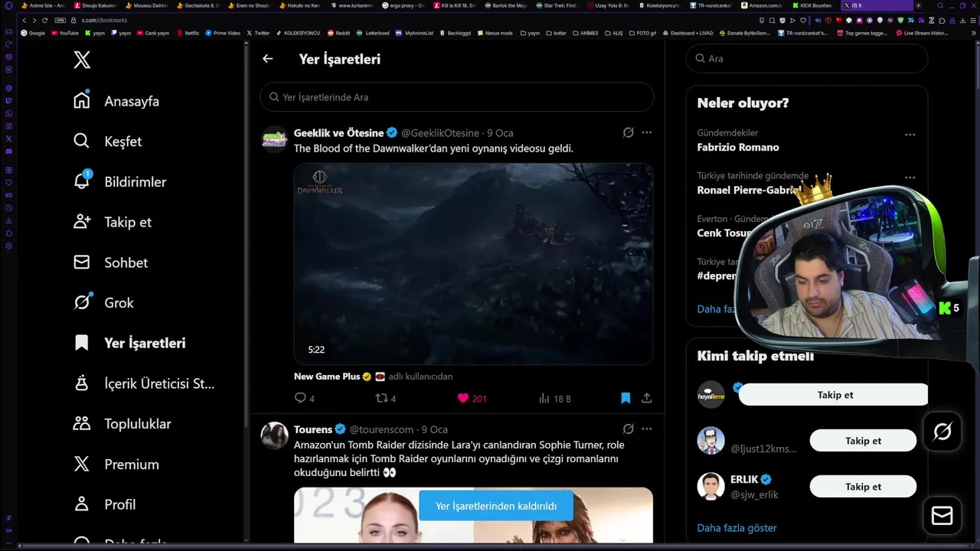Remove bookmark from Dawnwalker post
Image resolution: width=980 pixels, height=551 pixels.
click(626, 398)
